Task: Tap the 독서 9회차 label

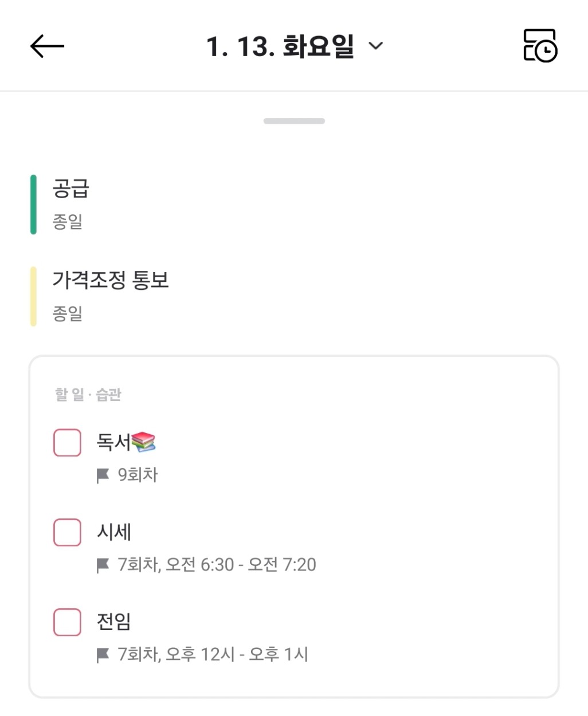Action: tap(138, 475)
